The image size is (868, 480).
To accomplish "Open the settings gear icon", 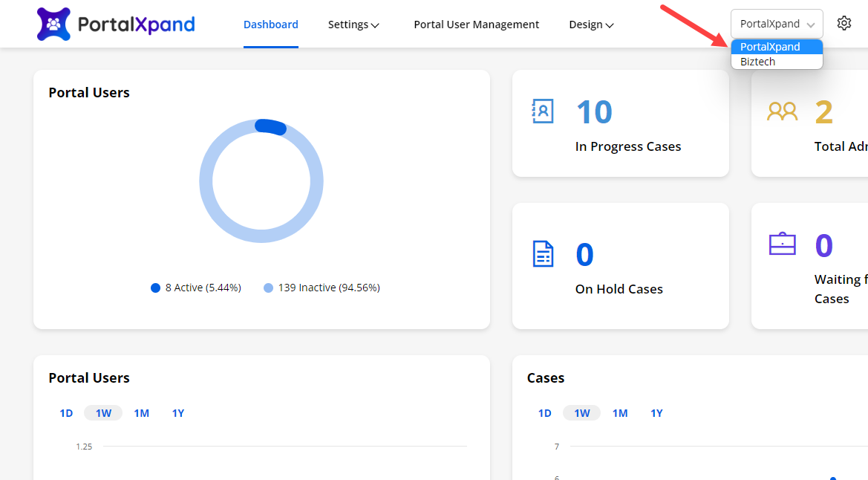I will coord(843,24).
